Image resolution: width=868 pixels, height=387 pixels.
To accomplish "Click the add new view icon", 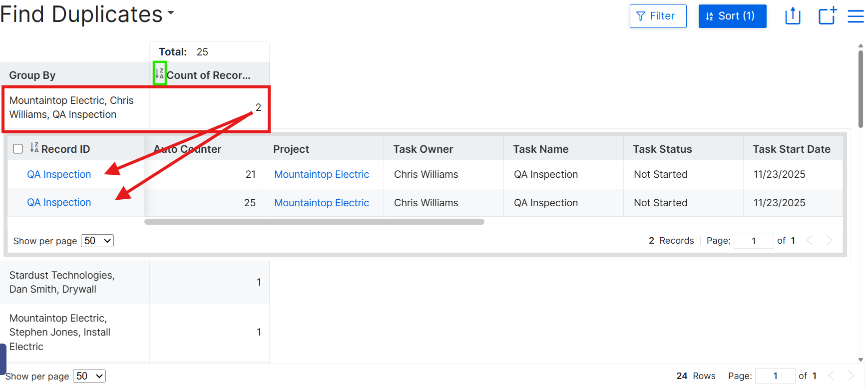I will point(828,16).
